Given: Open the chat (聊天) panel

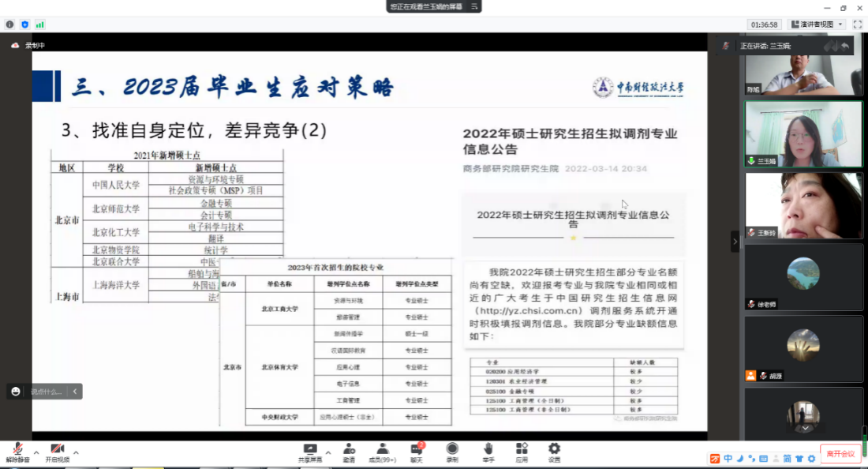Looking at the screenshot, I should 417,452.
